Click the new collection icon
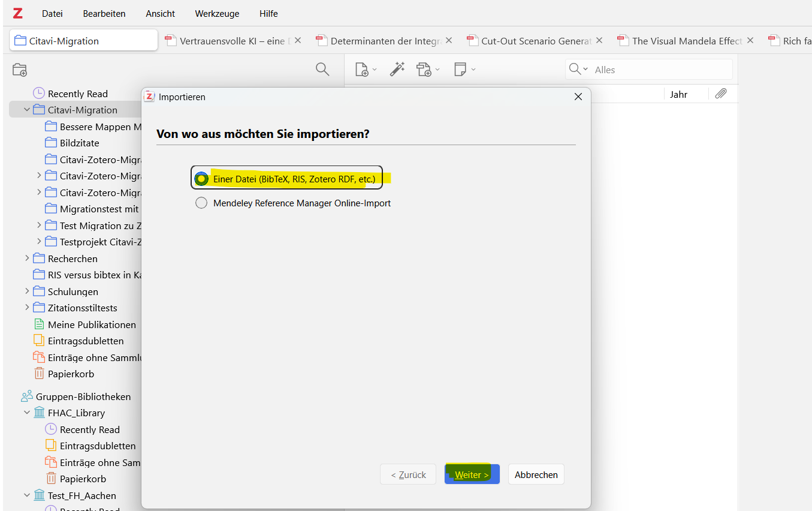 [x=20, y=70]
